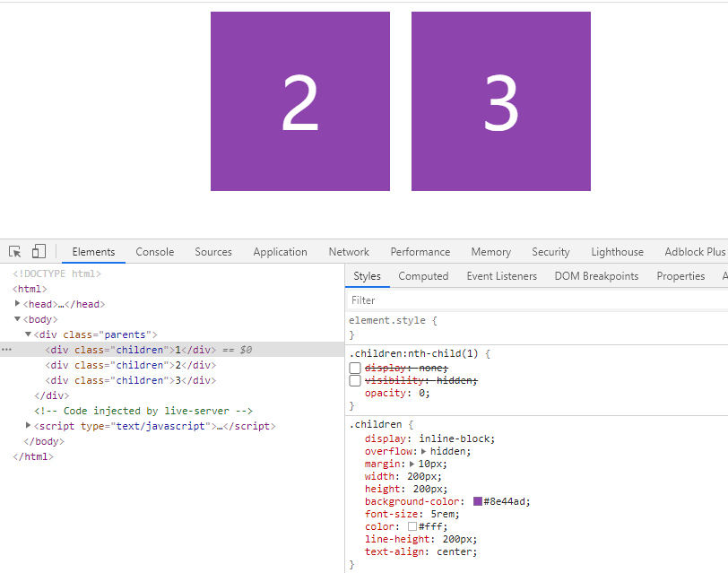The width and height of the screenshot is (728, 573).
Task: Open the Lighthouse tab
Action: tap(617, 252)
